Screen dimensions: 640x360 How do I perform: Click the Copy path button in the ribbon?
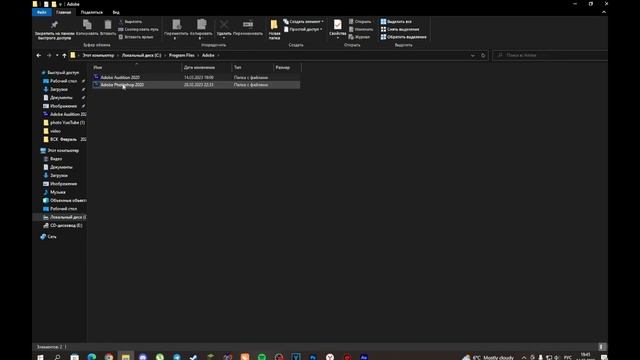click(x=138, y=29)
